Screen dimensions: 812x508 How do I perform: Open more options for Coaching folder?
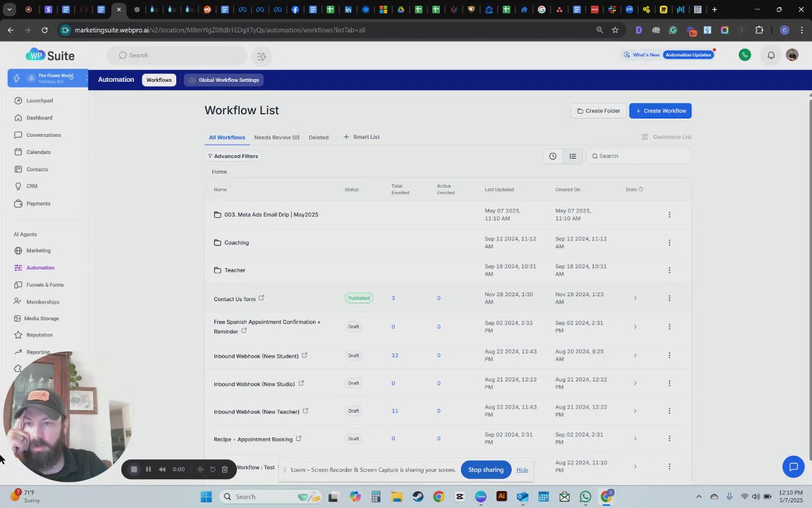[x=669, y=243]
